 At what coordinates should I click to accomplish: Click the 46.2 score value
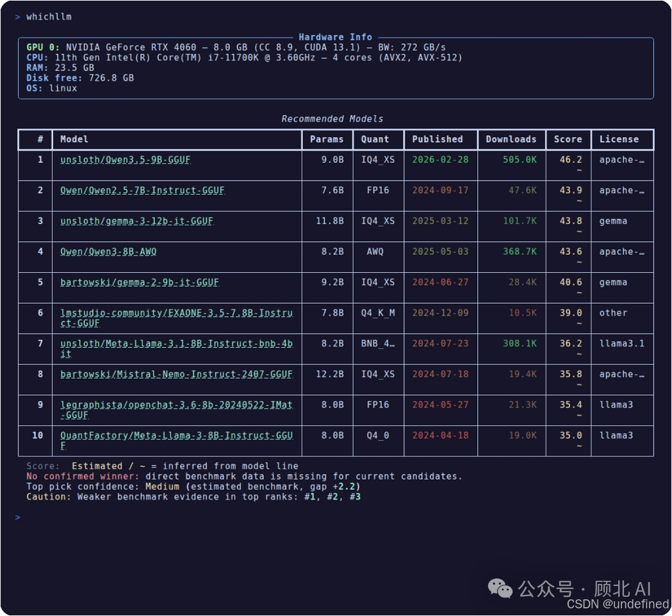click(571, 160)
